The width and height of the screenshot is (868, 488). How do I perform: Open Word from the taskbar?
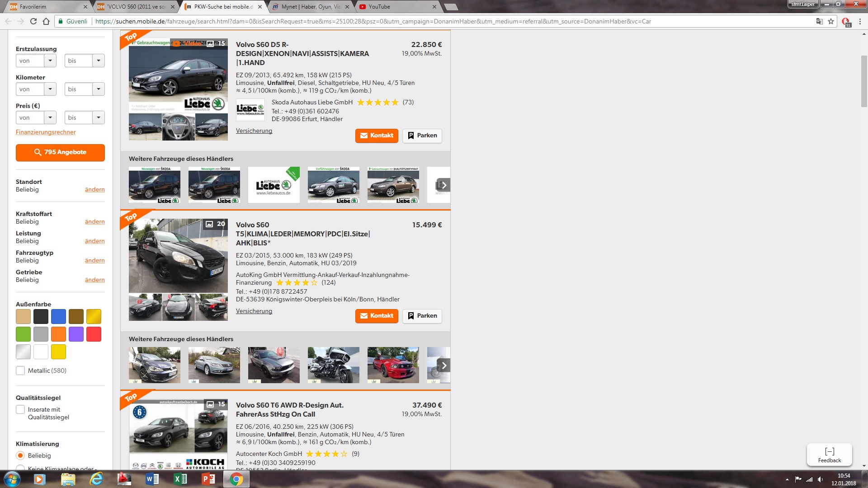(x=152, y=479)
